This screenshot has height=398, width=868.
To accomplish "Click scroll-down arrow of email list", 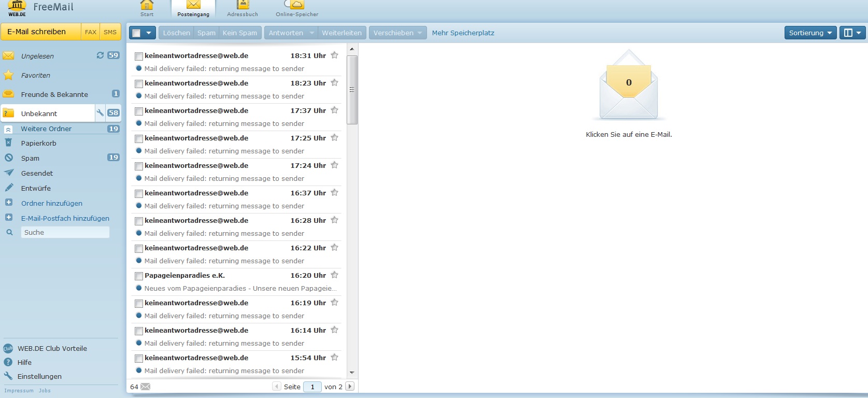I will tap(352, 373).
